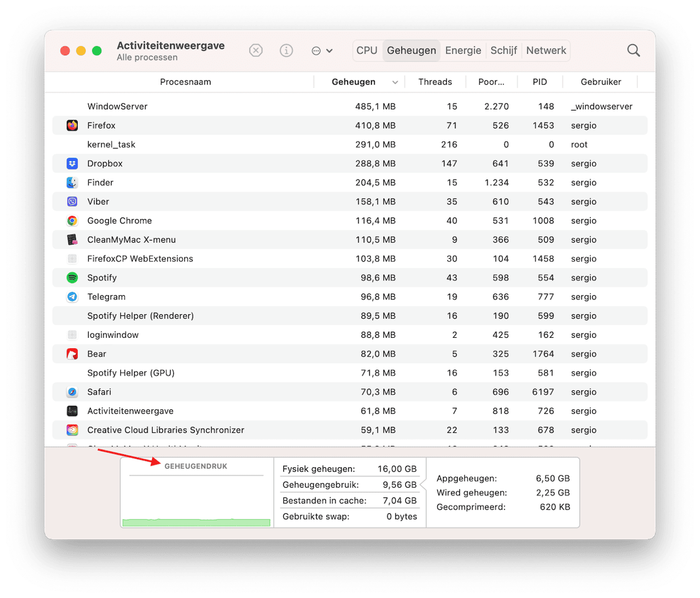Toggle sort order on Geheugen column arrow
Image resolution: width=700 pixels, height=598 pixels.
(395, 82)
